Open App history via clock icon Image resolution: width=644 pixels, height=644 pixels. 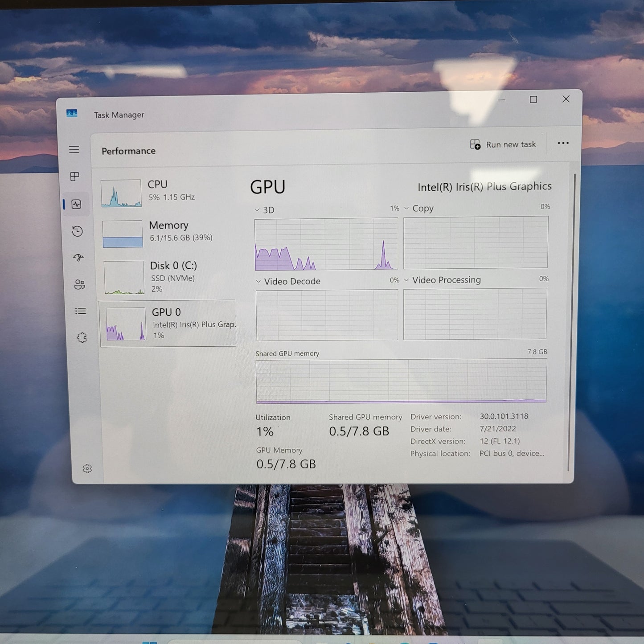tap(76, 231)
